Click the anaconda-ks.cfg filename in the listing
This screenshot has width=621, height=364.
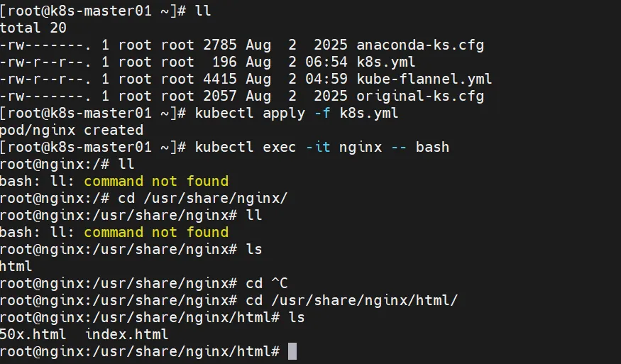pos(420,45)
